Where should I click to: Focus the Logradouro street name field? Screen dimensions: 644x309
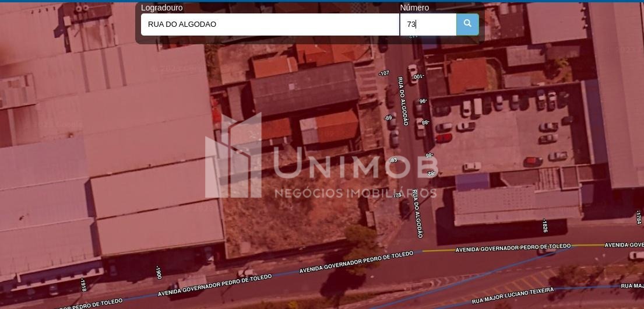(269, 24)
